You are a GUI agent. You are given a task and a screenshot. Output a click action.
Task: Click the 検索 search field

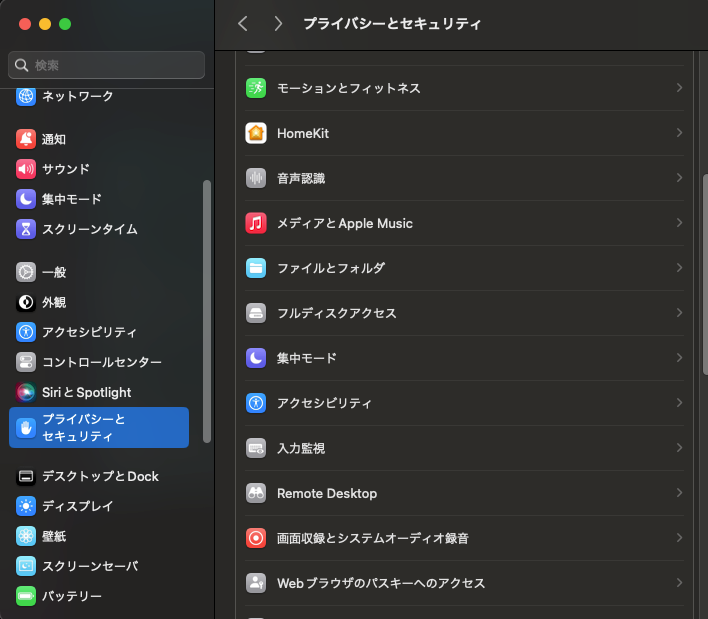tap(107, 65)
